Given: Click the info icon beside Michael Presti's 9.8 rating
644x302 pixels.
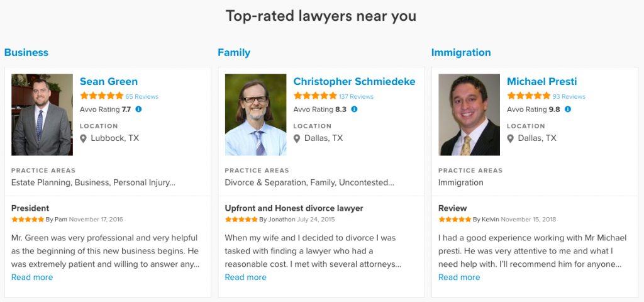Looking at the screenshot, I should [568, 109].
